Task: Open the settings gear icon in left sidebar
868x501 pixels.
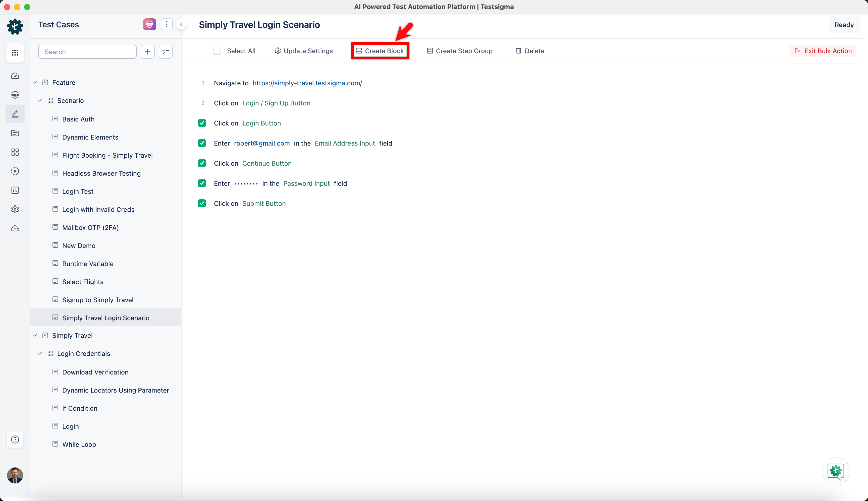Action: tap(15, 209)
